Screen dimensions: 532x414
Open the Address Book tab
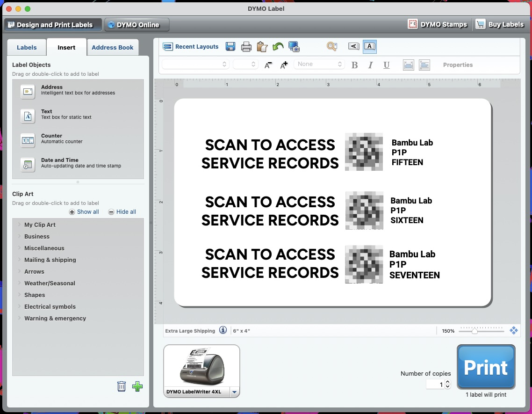pyautogui.click(x=112, y=47)
